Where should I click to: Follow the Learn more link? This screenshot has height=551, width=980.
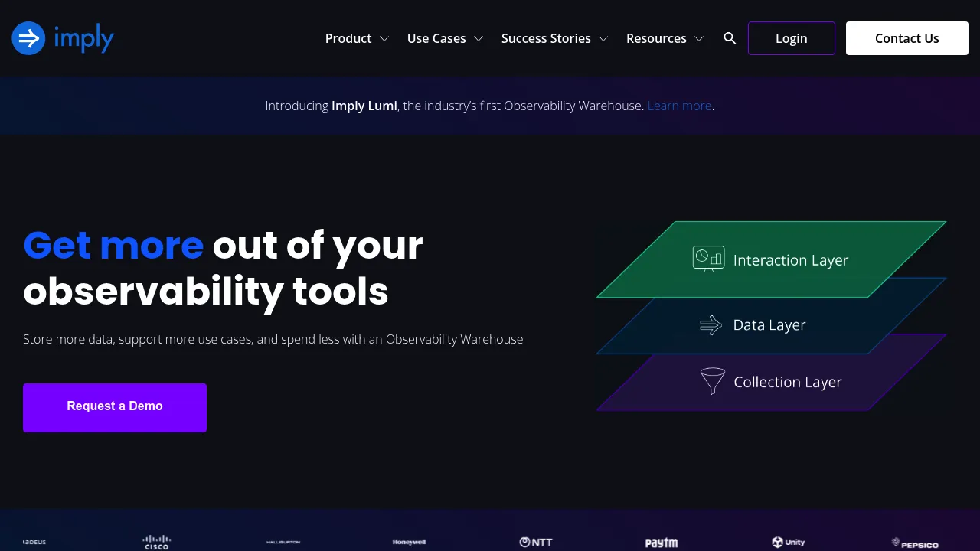point(679,106)
